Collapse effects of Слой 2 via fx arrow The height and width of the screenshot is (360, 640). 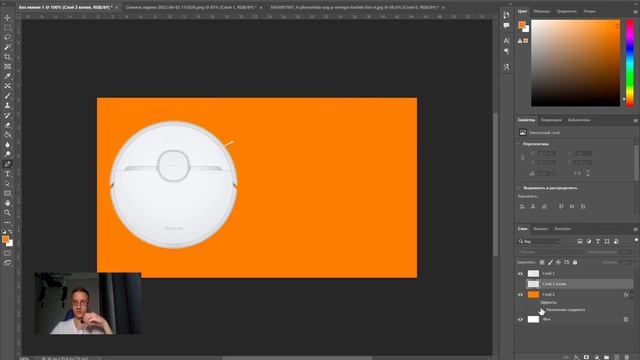[x=632, y=295]
